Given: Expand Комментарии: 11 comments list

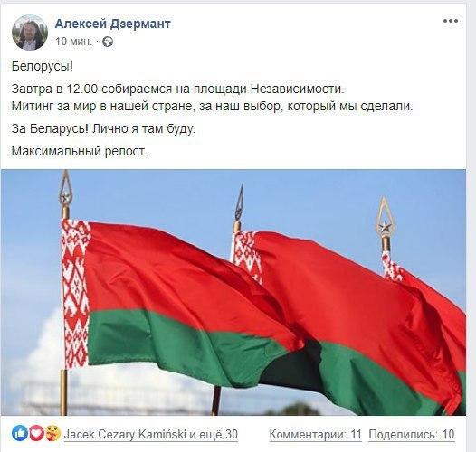Looking at the screenshot, I should [316, 434].
